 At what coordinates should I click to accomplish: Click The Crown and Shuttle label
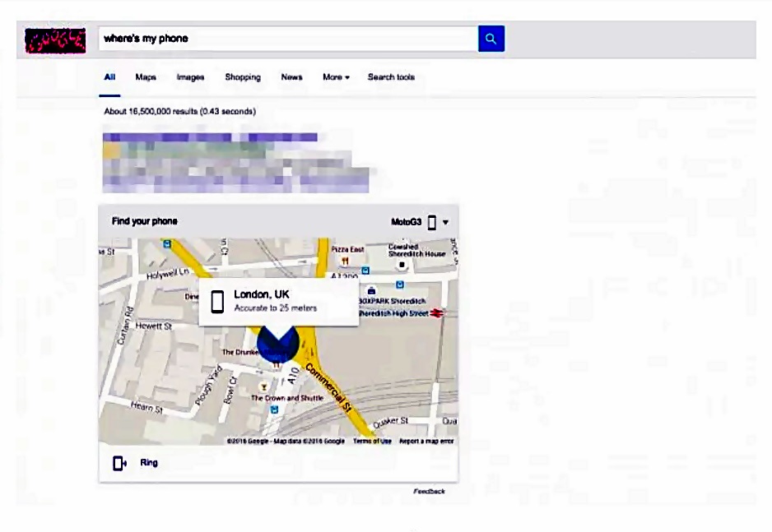[287, 398]
